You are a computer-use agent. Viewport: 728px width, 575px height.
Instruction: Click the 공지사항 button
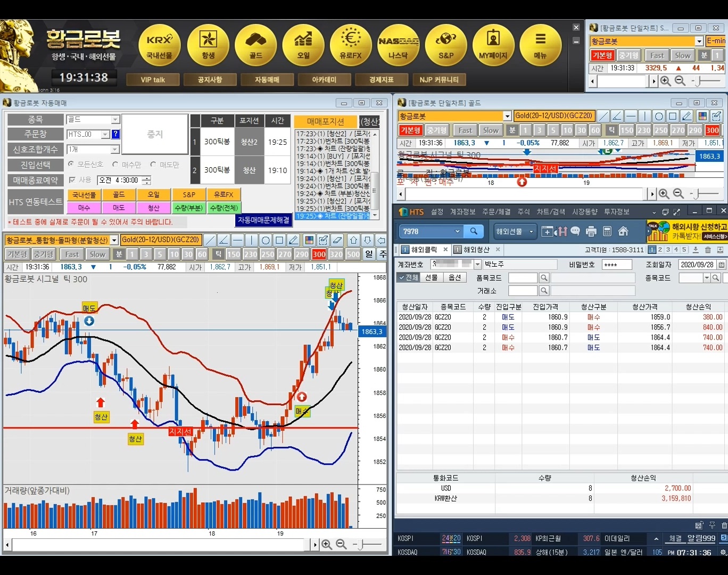click(x=210, y=80)
